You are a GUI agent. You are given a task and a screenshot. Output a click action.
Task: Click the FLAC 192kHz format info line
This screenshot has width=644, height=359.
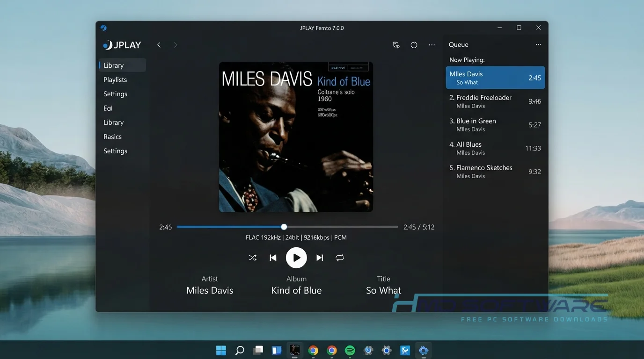(296, 237)
